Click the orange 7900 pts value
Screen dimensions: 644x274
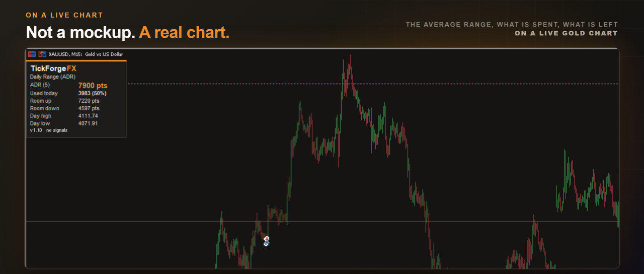(93, 86)
